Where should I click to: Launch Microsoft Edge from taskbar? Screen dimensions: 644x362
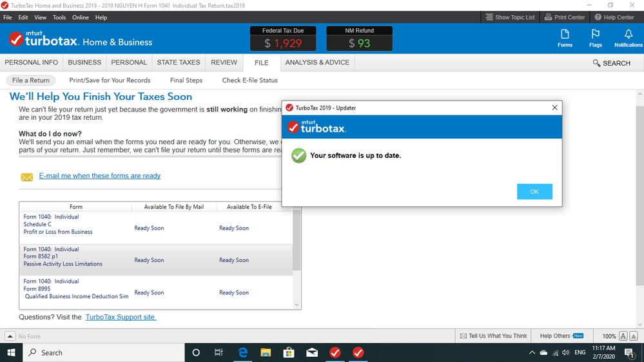click(x=243, y=352)
